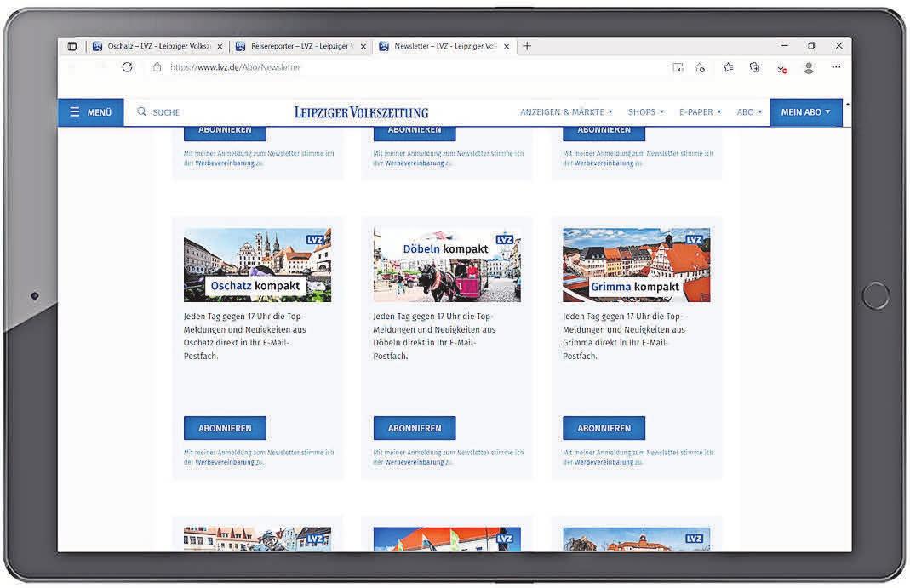Open the hamburger MENÜ button

pyautogui.click(x=90, y=112)
